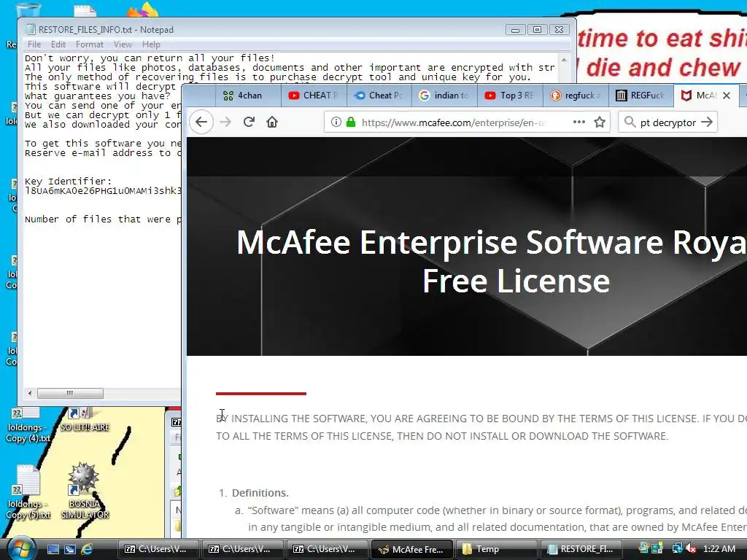The width and height of the screenshot is (747, 560).
Task: Click the Firefox forward arrow
Action: click(225, 122)
